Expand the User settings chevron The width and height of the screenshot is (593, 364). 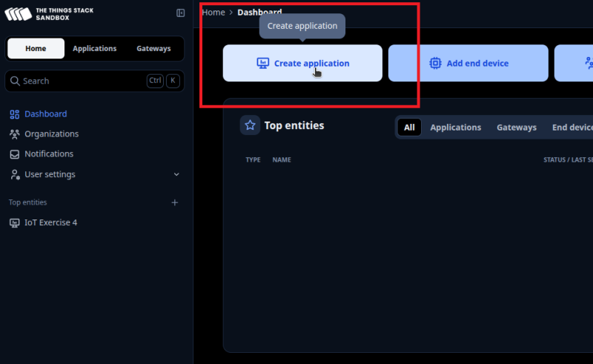[x=176, y=174]
